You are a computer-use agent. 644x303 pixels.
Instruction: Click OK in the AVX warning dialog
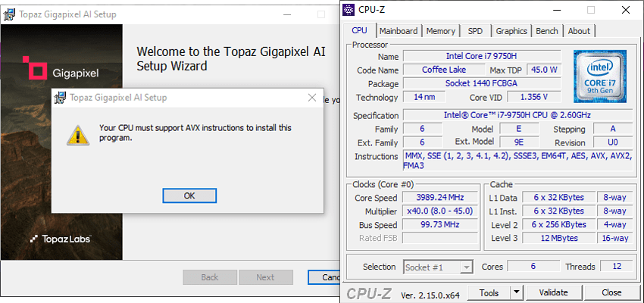(x=189, y=196)
